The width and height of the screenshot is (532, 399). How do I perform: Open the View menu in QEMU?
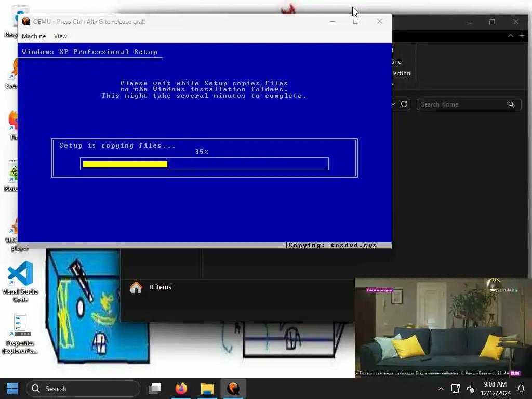pos(60,36)
